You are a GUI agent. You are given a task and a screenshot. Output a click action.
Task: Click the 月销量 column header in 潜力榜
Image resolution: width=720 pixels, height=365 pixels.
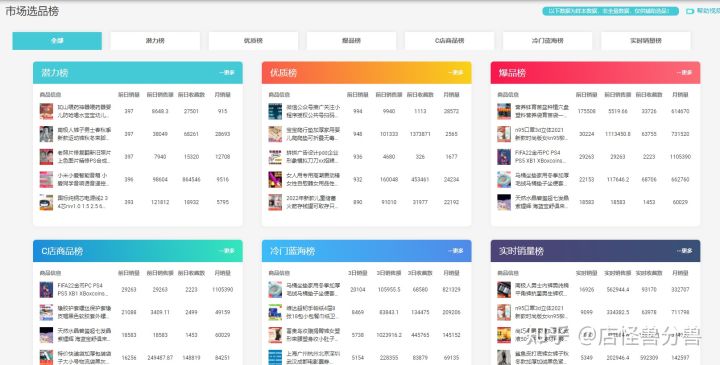223,95
